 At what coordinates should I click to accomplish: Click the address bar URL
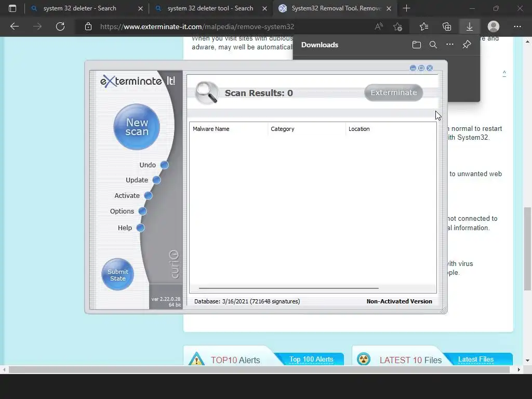[x=197, y=26]
